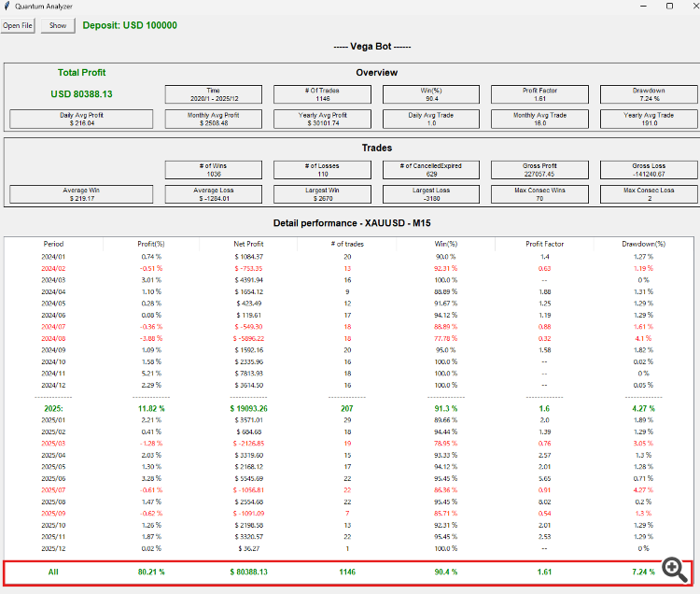Viewport: 700px width, 594px height.
Task: Select the Win(%) 90.4 overview box
Action: pyautogui.click(x=431, y=94)
